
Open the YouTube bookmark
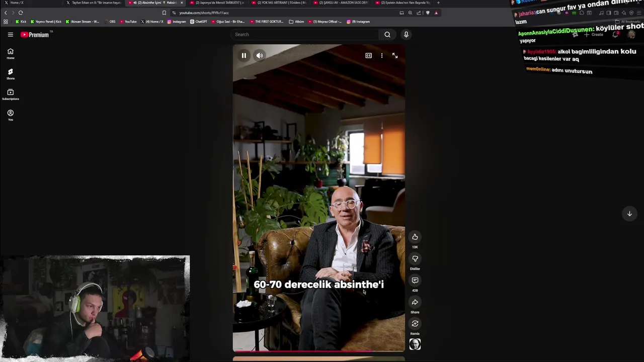point(128,22)
